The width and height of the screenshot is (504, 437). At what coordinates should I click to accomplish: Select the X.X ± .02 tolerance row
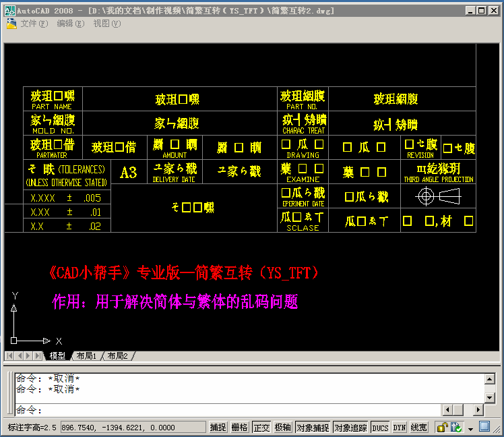[x=66, y=226]
